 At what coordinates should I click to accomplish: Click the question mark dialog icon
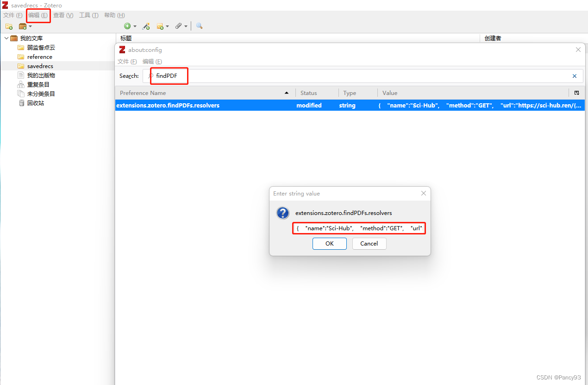tap(283, 213)
